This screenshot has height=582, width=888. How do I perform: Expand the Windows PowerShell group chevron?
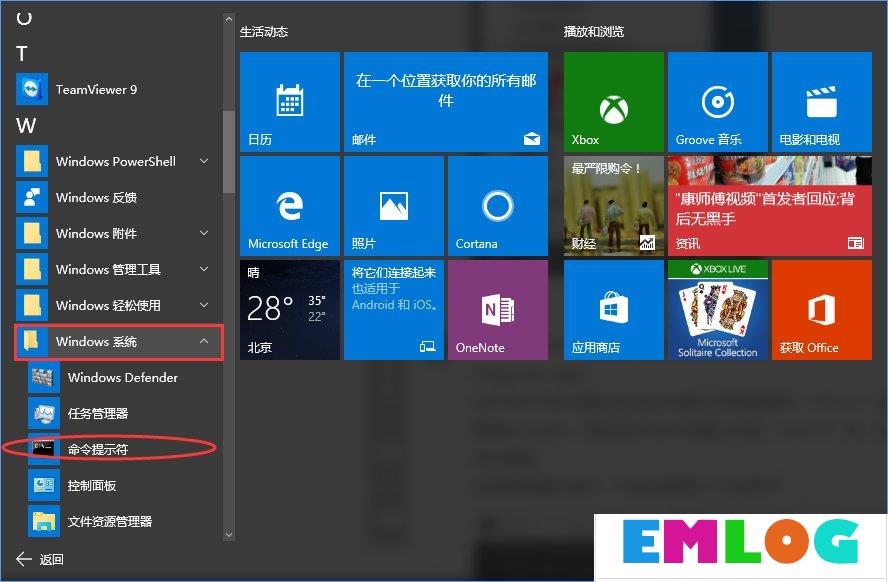(x=204, y=161)
